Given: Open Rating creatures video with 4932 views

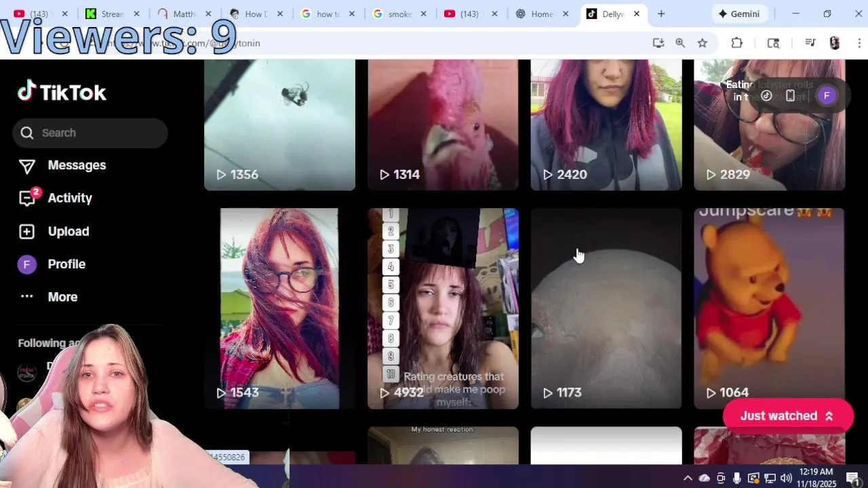Looking at the screenshot, I should 443,308.
